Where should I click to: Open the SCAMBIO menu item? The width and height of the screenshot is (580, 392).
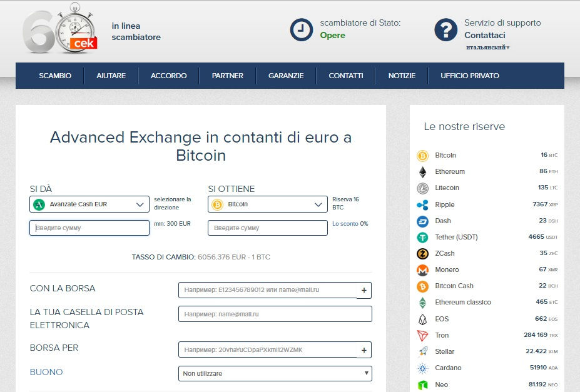pyautogui.click(x=55, y=76)
